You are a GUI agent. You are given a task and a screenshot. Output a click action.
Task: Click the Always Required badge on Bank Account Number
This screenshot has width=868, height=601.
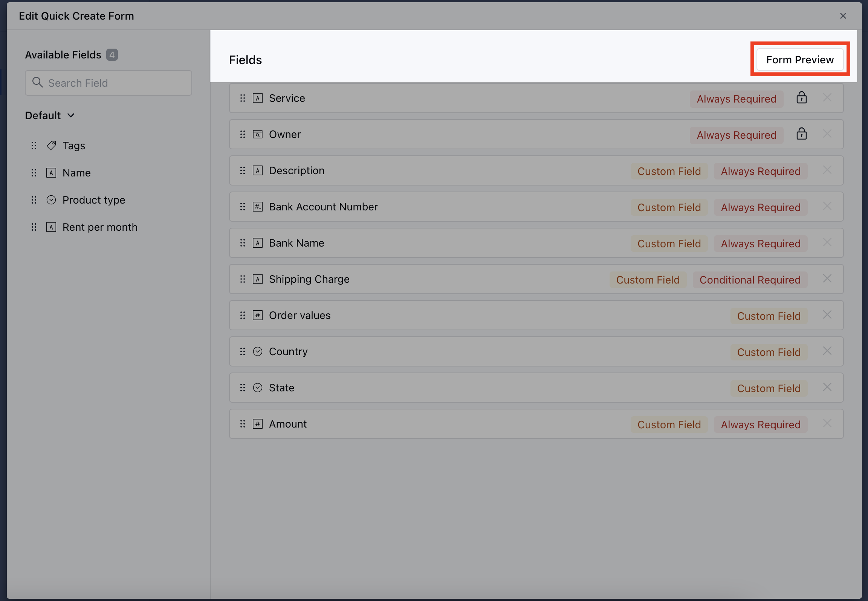point(761,207)
